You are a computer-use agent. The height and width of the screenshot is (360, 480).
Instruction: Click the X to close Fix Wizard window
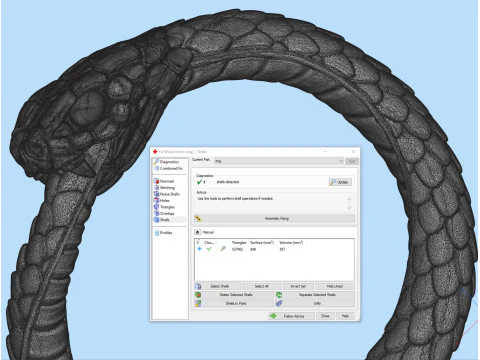(353, 151)
